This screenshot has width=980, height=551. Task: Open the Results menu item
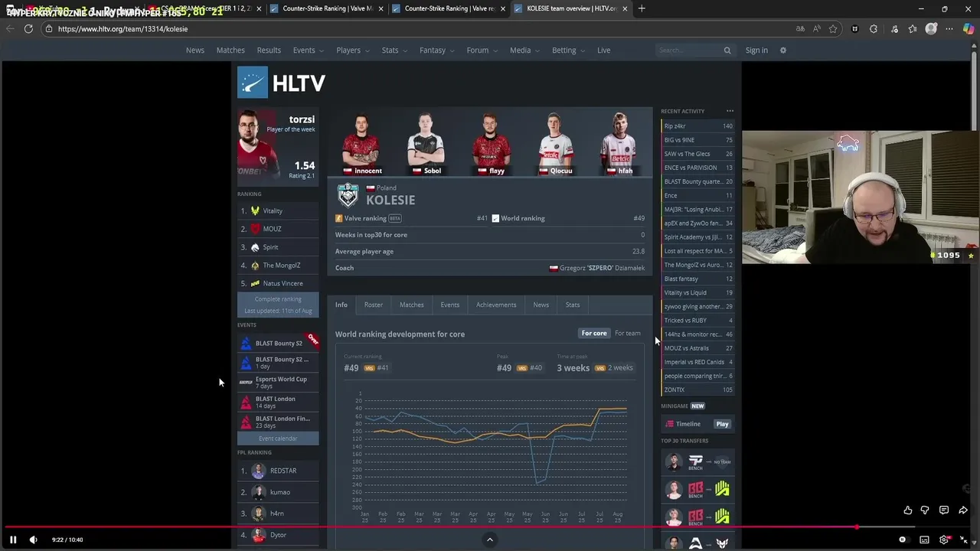point(269,51)
